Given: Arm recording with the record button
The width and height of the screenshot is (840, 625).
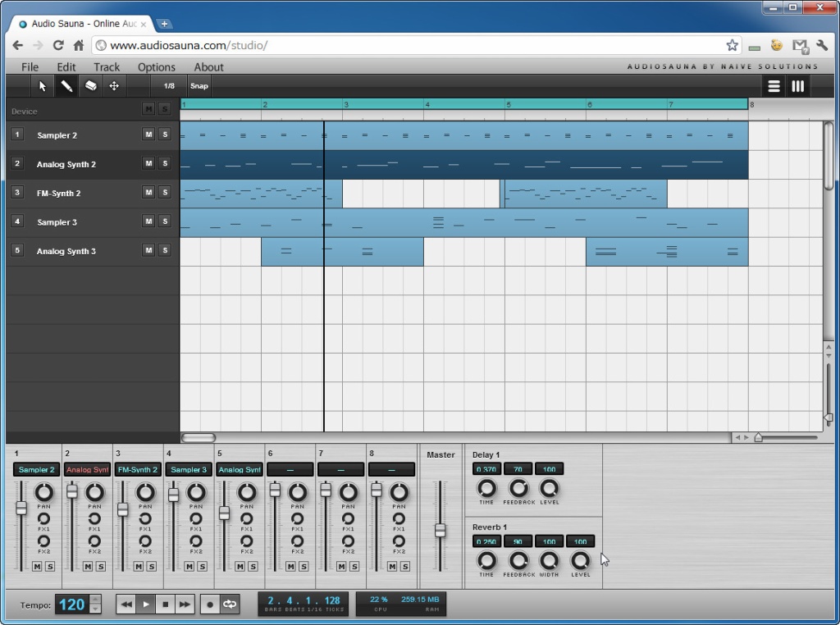Looking at the screenshot, I should pyautogui.click(x=210, y=604).
